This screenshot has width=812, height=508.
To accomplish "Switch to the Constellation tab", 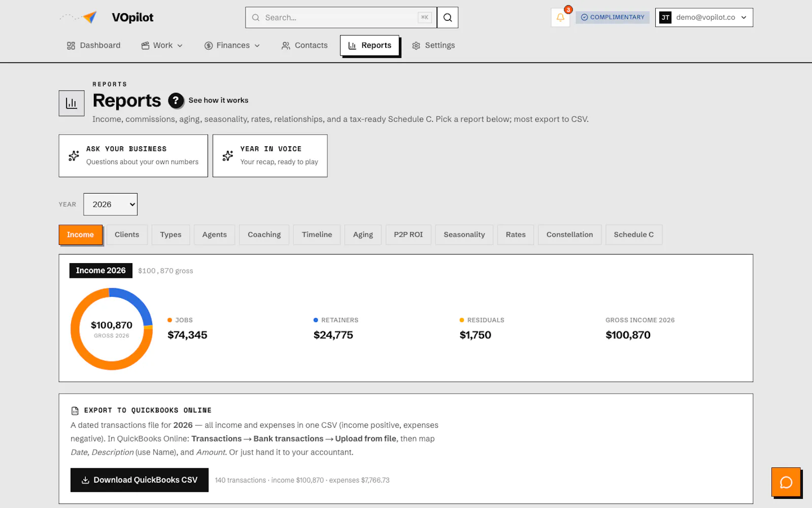I will point(569,235).
